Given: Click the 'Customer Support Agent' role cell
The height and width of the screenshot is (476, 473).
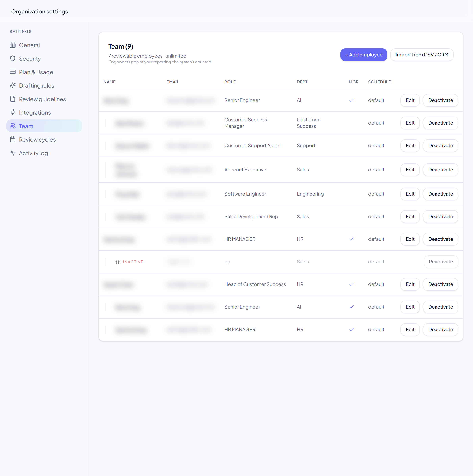Looking at the screenshot, I should tap(252, 146).
